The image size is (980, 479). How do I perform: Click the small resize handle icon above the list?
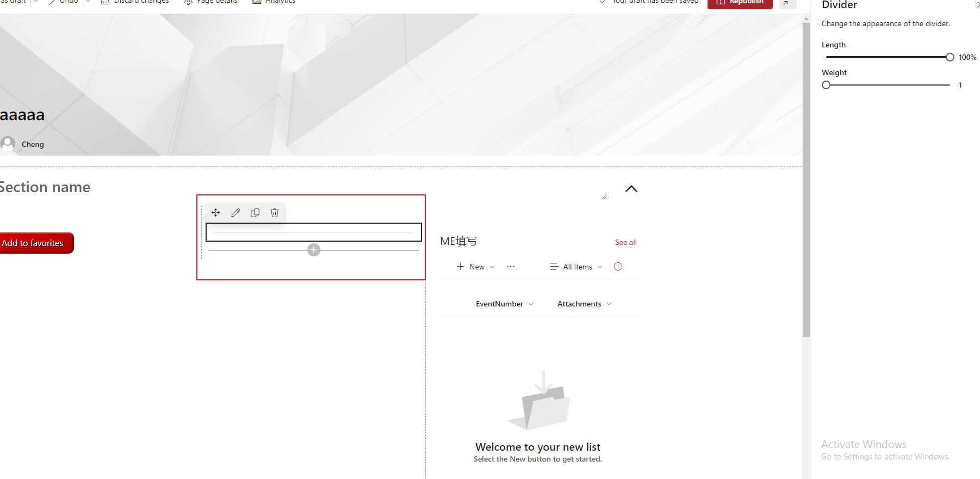click(x=604, y=196)
